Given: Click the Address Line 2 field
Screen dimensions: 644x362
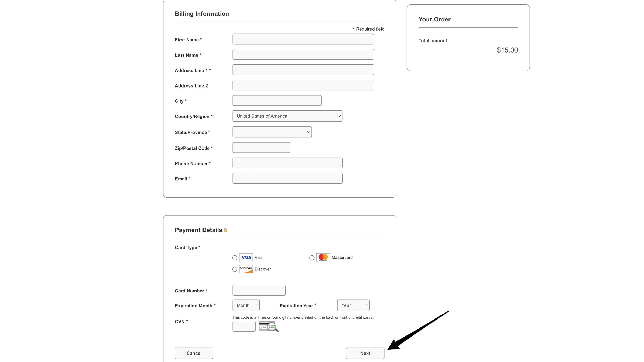Looking at the screenshot, I should (x=303, y=85).
